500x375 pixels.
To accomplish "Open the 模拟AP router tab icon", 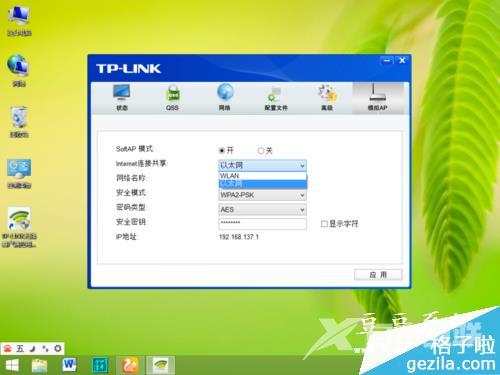I will coord(377,97).
